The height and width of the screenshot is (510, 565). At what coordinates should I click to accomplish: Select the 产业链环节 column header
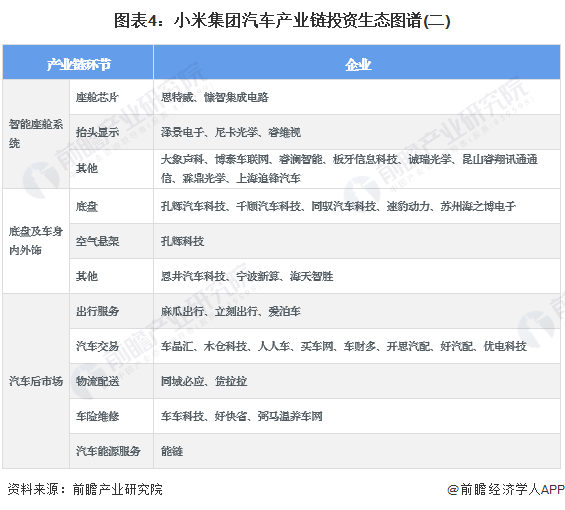[78, 62]
